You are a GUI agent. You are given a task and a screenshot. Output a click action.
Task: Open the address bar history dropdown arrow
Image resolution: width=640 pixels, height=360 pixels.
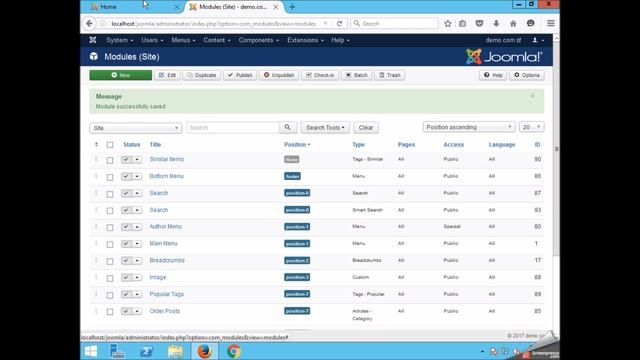(x=325, y=24)
